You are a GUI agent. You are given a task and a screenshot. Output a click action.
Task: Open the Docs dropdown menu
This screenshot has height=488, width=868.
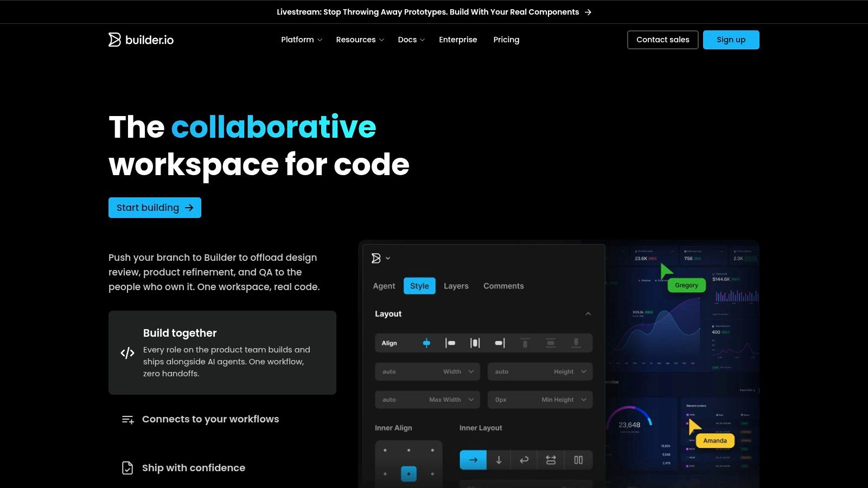(411, 40)
